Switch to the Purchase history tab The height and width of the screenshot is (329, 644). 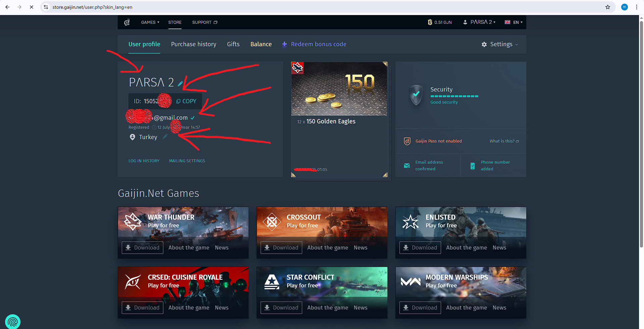194,44
